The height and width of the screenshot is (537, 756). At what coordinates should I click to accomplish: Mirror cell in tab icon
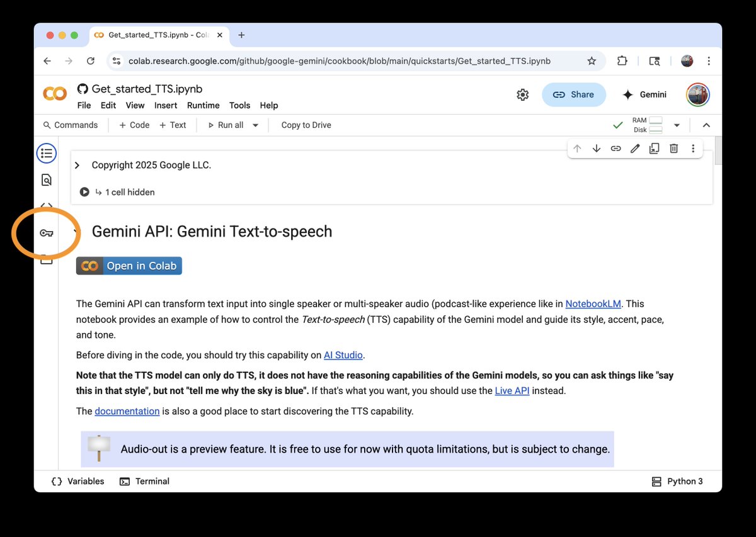point(654,149)
